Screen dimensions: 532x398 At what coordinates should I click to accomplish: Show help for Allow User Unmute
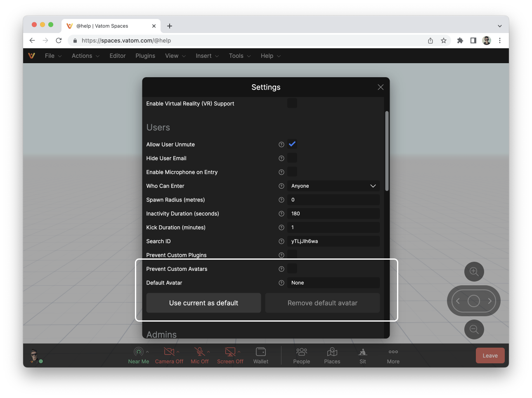[281, 145]
